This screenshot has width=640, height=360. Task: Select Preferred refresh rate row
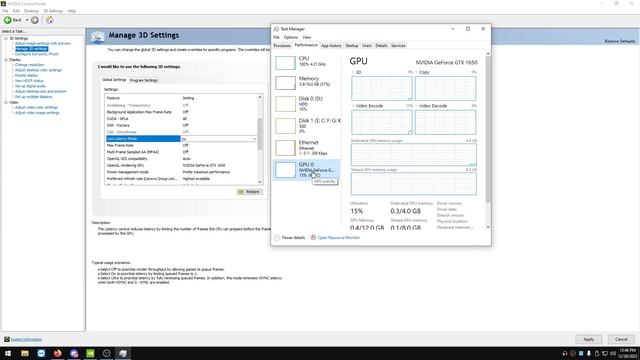click(x=181, y=179)
